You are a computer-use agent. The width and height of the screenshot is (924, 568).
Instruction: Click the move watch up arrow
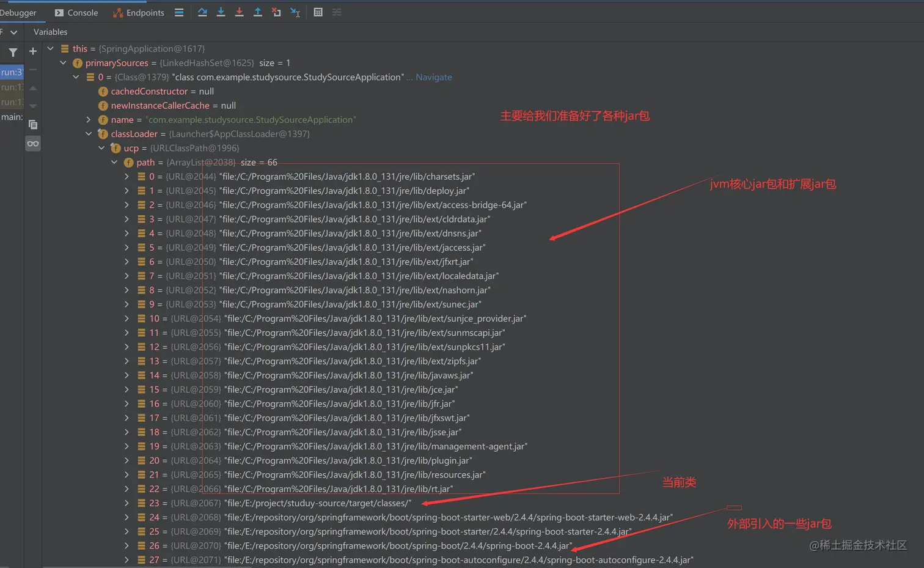33,88
